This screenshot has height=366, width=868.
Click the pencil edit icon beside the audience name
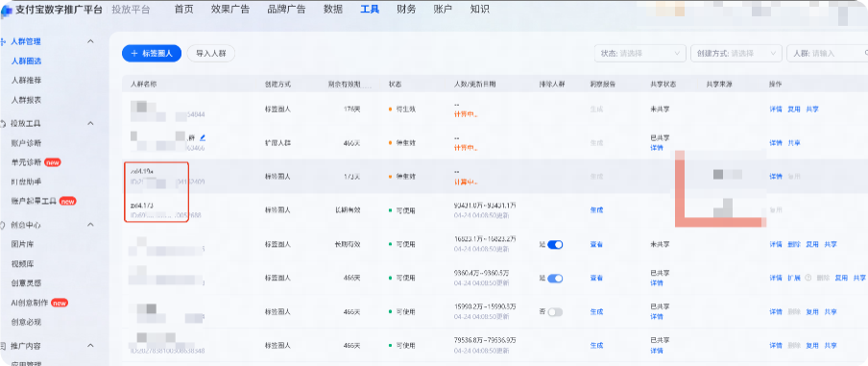click(x=203, y=137)
